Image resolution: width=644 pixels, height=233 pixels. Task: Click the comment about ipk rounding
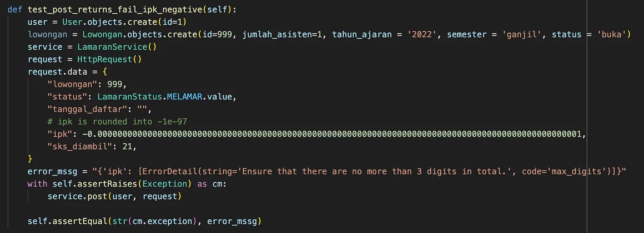pyautogui.click(x=117, y=122)
